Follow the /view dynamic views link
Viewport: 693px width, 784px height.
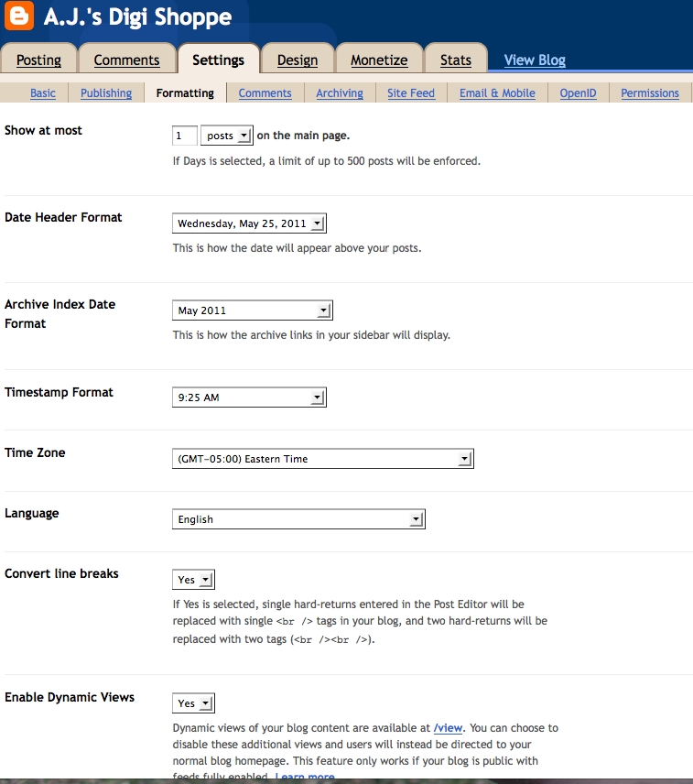[449, 728]
